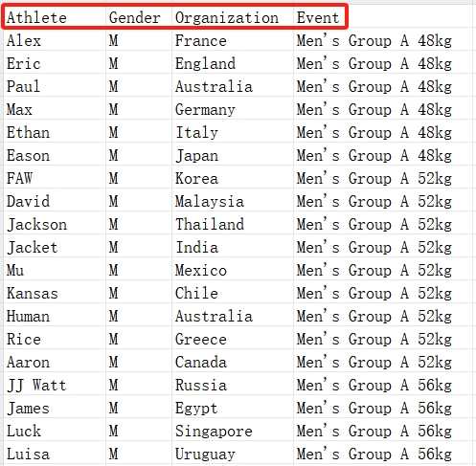
Task: Select the JJ Watt cell
Action: [x=55, y=385]
